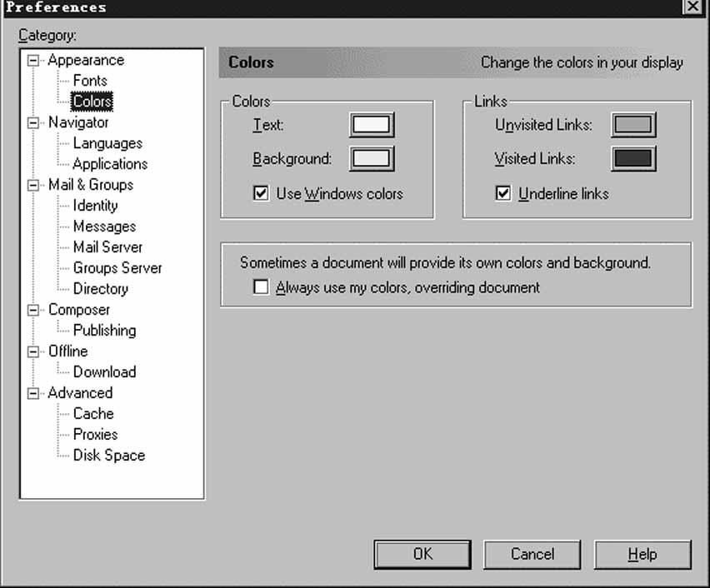Open the Mail Server preferences
This screenshot has height=588, width=710.
pyautogui.click(x=107, y=247)
